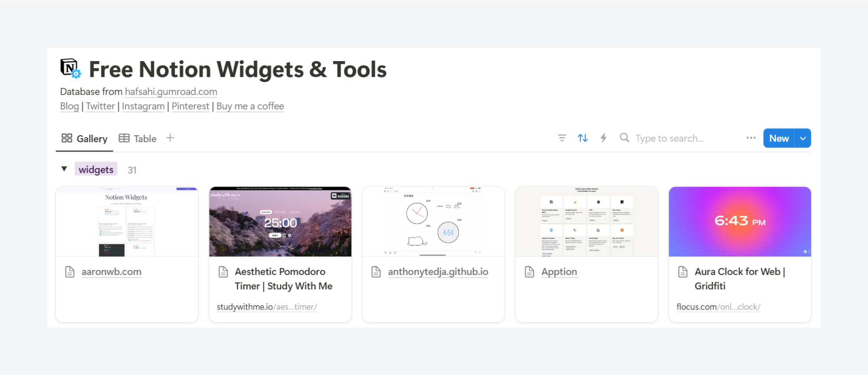
Task: Click page icon beside Aura Clock for Web
Action: 683,272
